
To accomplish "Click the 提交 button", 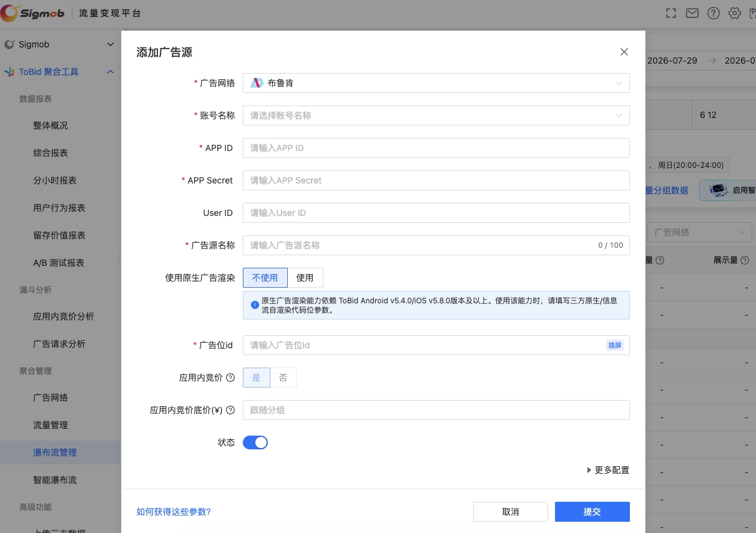I will pyautogui.click(x=592, y=512).
